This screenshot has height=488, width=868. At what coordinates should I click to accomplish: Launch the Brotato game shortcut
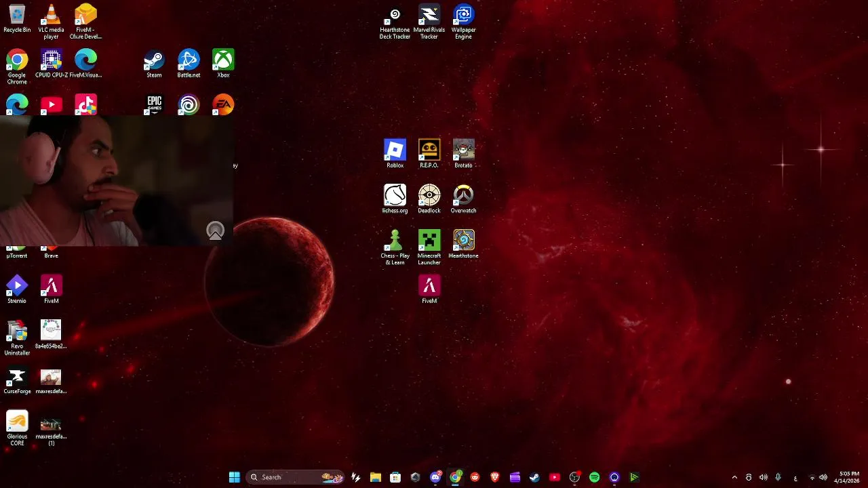click(x=463, y=153)
